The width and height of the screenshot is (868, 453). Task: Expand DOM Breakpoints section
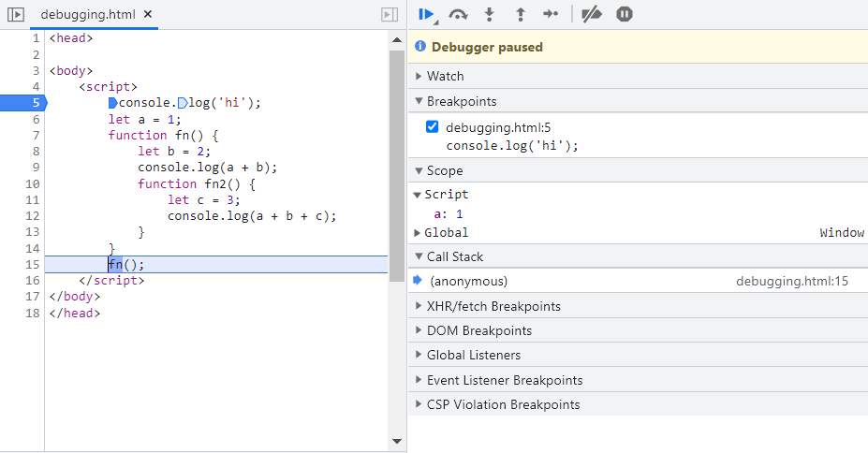(639, 330)
